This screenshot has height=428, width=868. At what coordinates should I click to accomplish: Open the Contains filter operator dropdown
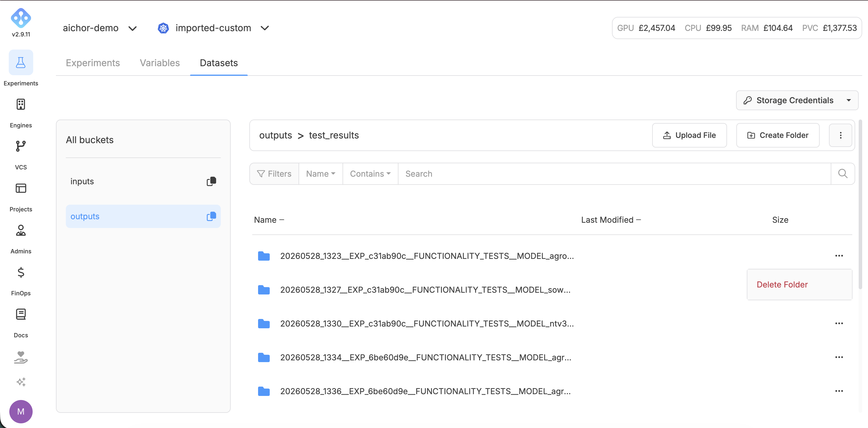pos(370,174)
